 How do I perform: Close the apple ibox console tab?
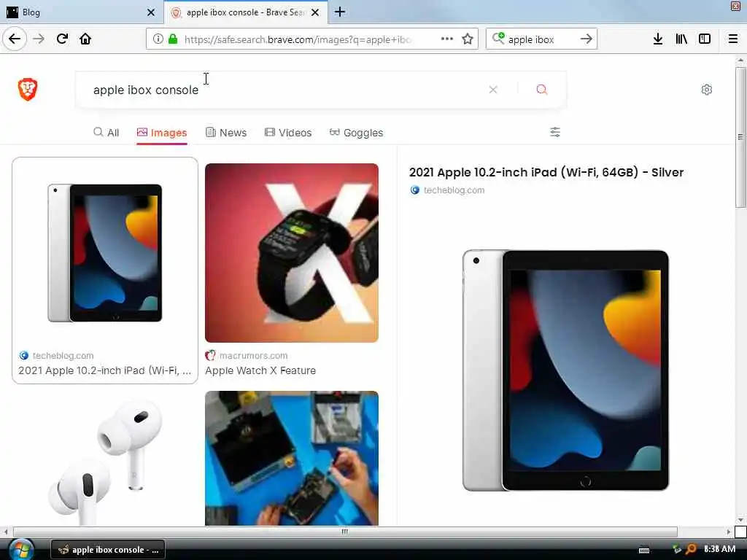pos(315,12)
